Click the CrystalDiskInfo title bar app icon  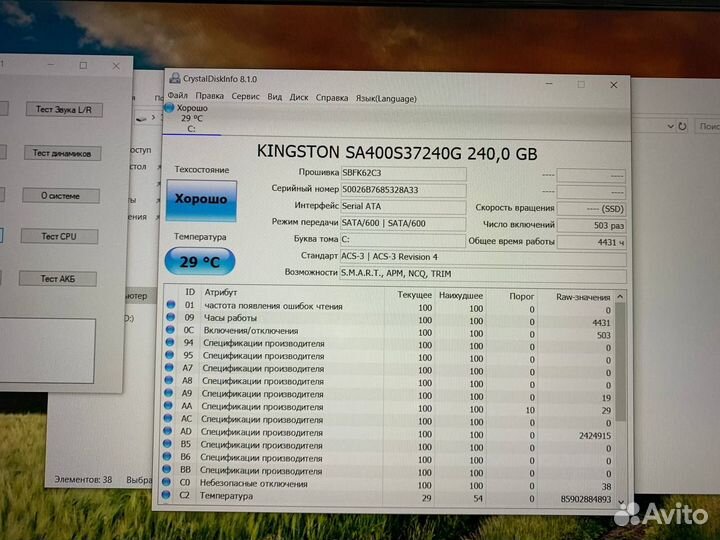(174, 78)
